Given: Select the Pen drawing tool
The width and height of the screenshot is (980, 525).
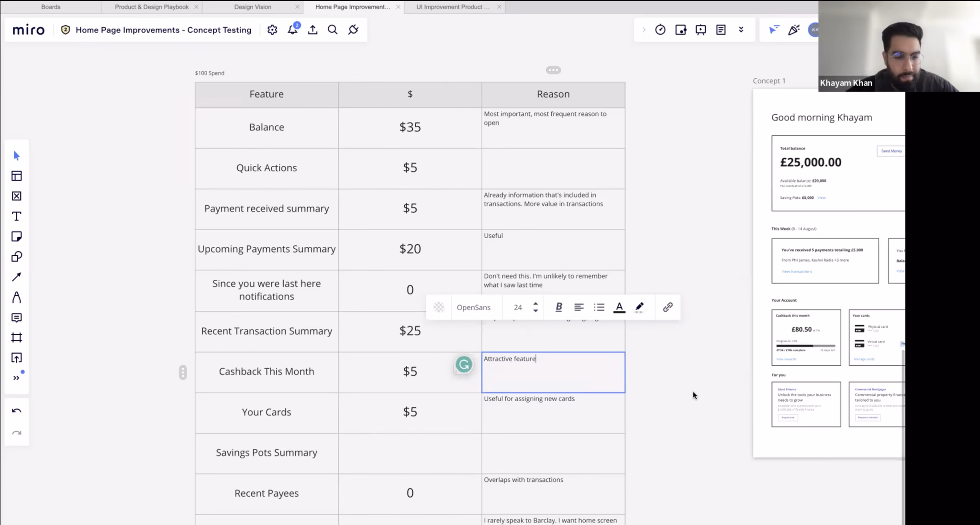Looking at the screenshot, I should [x=17, y=297].
